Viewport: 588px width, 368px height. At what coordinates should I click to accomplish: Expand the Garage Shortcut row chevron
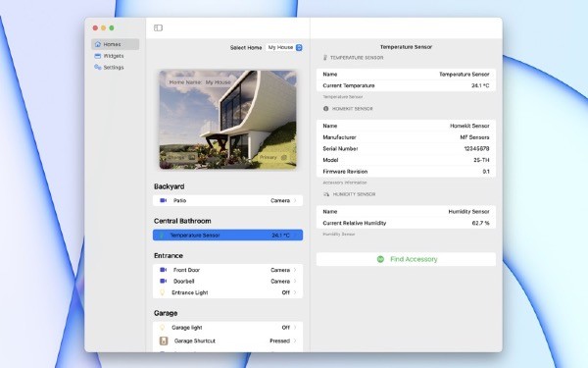295,341
